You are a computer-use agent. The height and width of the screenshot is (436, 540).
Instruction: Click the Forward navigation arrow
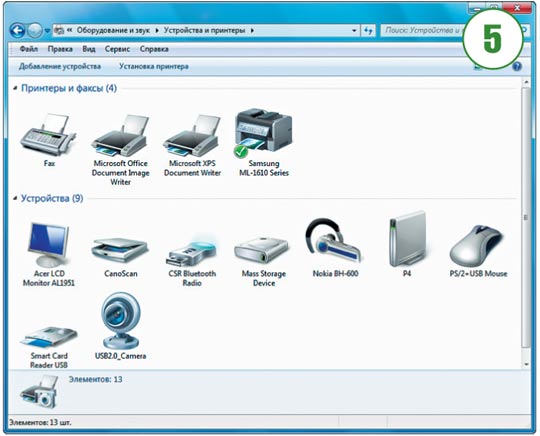[x=34, y=31]
